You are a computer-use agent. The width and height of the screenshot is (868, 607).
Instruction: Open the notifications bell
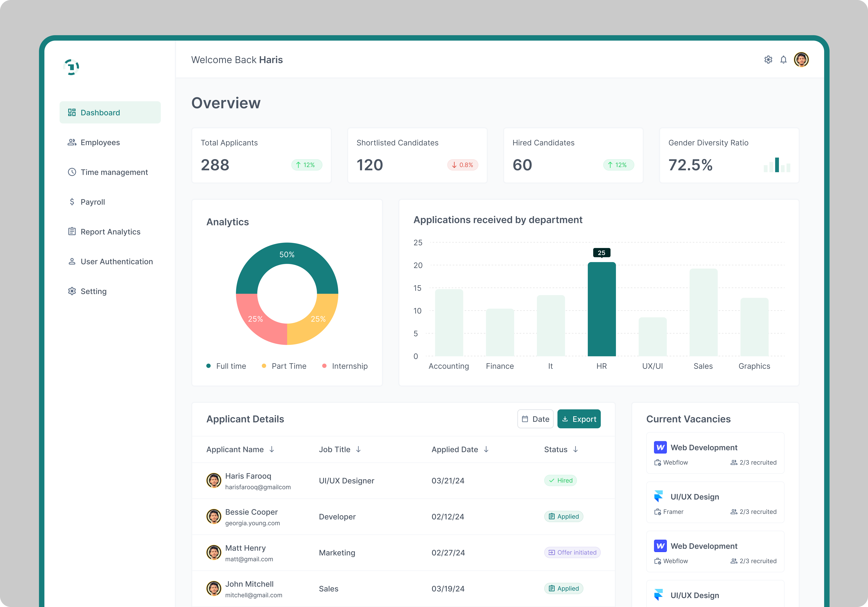[x=783, y=60]
